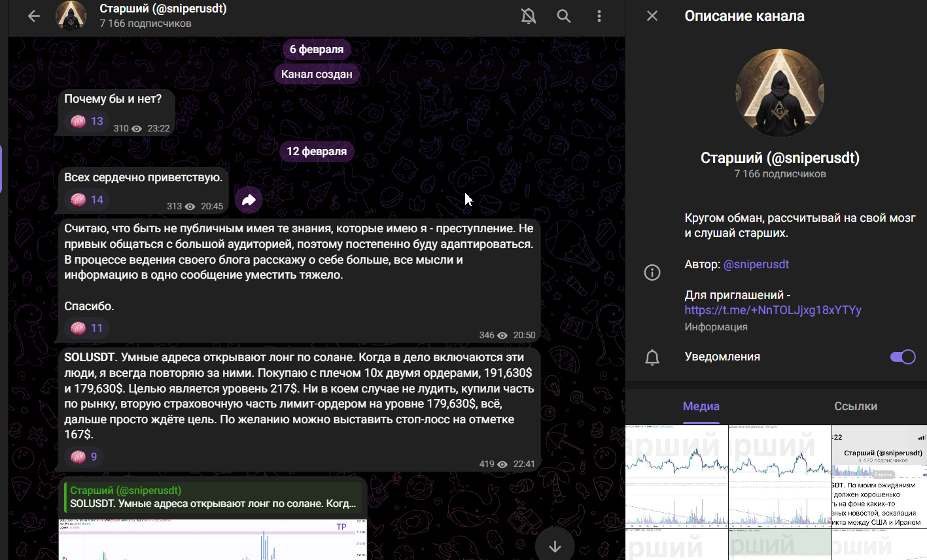Switch to the Медиа tab
The width and height of the screenshot is (927, 560).
[701, 406]
